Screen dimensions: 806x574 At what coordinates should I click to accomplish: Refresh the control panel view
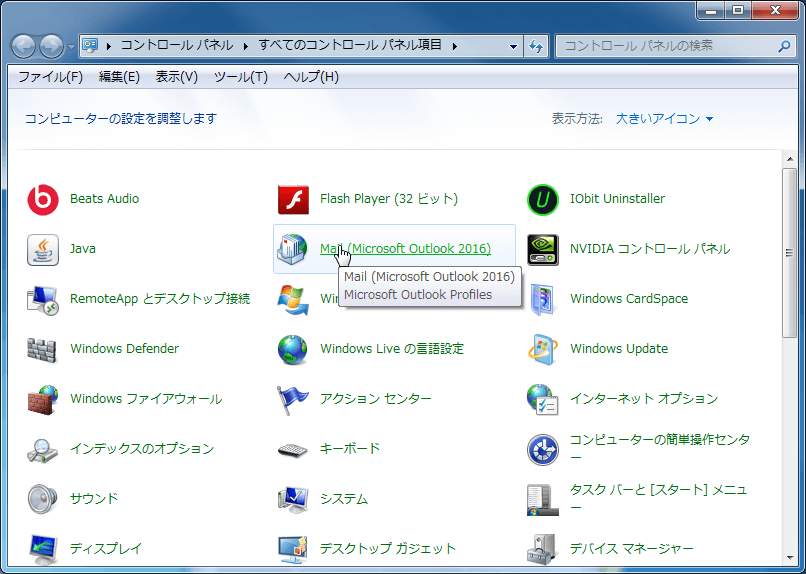point(536,46)
